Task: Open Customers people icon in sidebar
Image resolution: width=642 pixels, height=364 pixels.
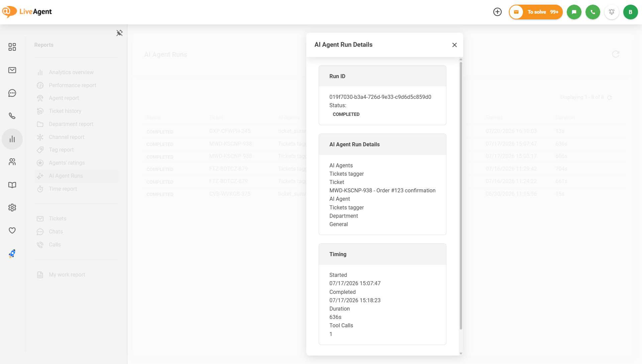Action: click(12, 162)
